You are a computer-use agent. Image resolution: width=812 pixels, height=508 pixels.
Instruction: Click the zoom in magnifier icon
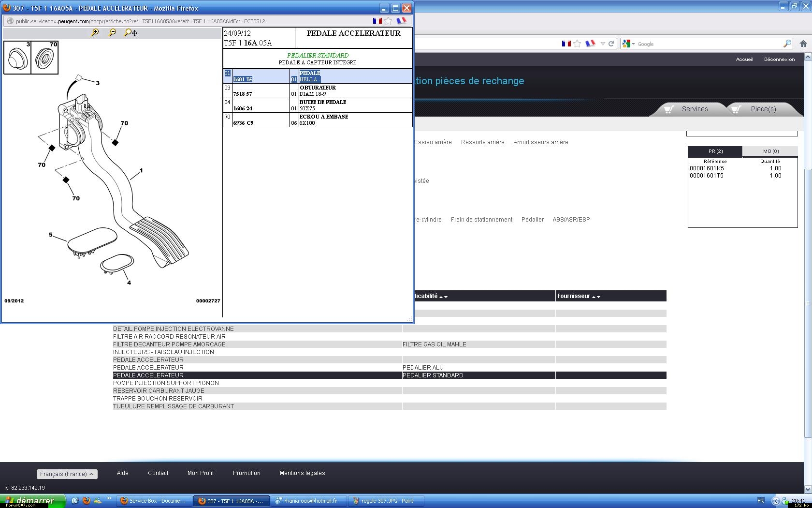click(95, 32)
